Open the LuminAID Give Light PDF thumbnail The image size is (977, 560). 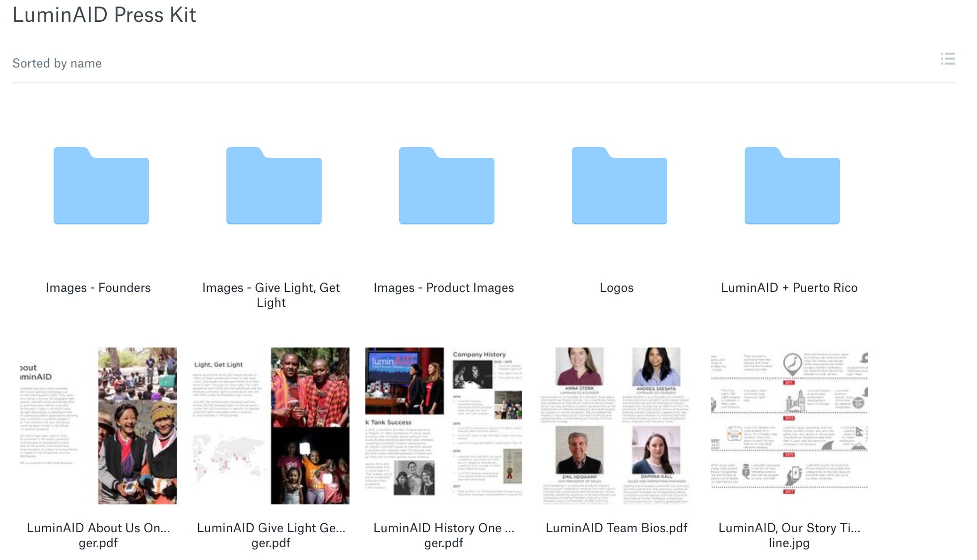271,426
